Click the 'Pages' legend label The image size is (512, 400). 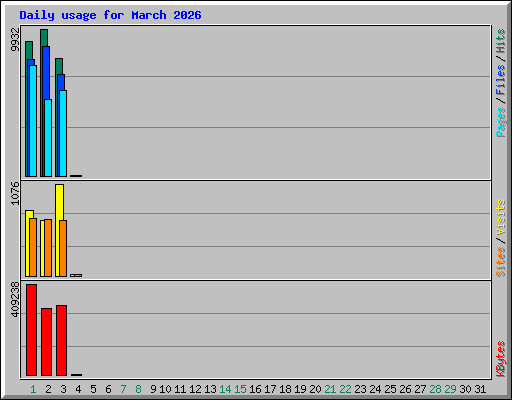click(500, 122)
